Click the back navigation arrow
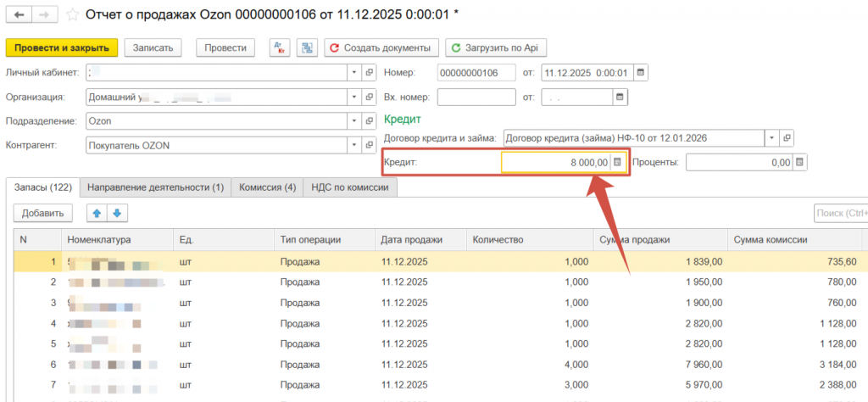 (x=18, y=14)
